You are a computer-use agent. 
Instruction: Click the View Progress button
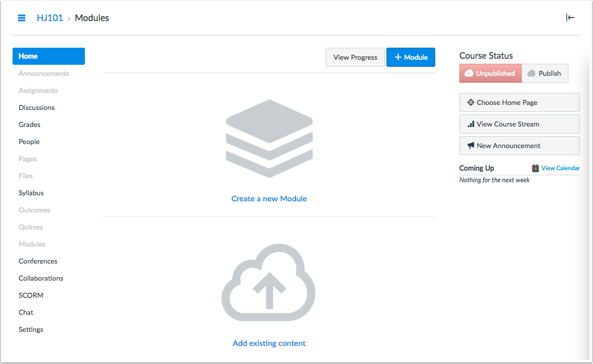click(355, 57)
